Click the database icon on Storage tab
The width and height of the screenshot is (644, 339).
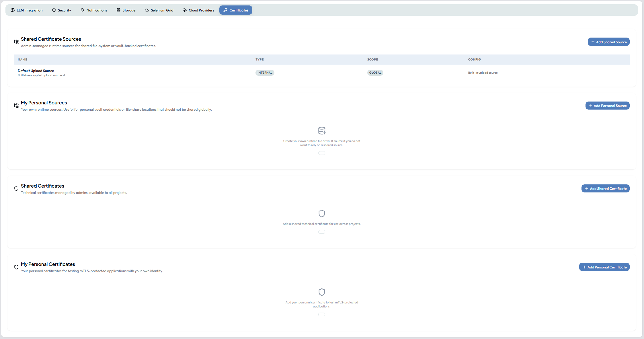click(x=118, y=10)
